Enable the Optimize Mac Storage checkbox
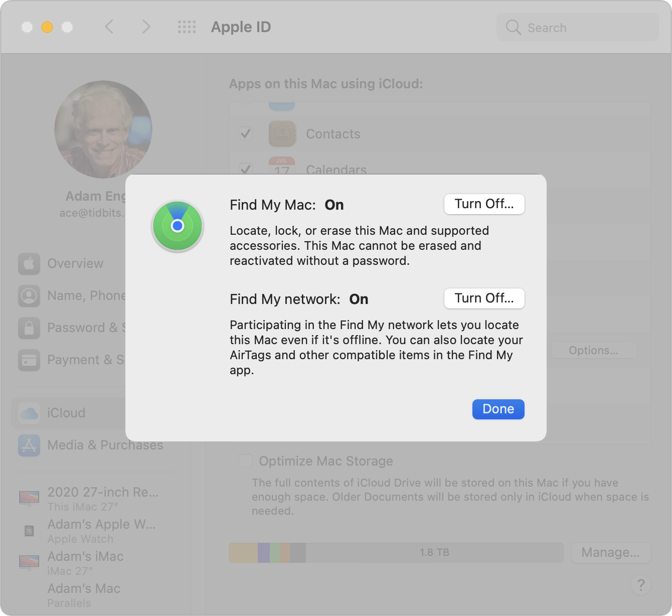The height and width of the screenshot is (616, 672). [x=246, y=460]
